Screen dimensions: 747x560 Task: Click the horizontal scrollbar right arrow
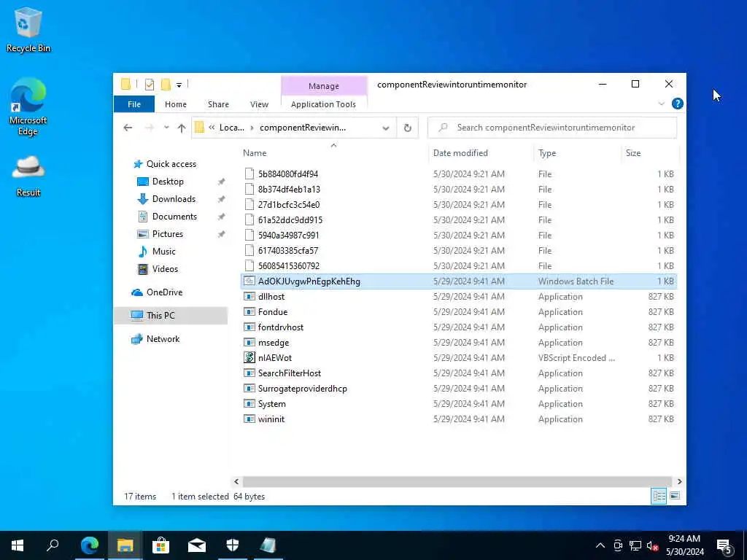(679, 482)
